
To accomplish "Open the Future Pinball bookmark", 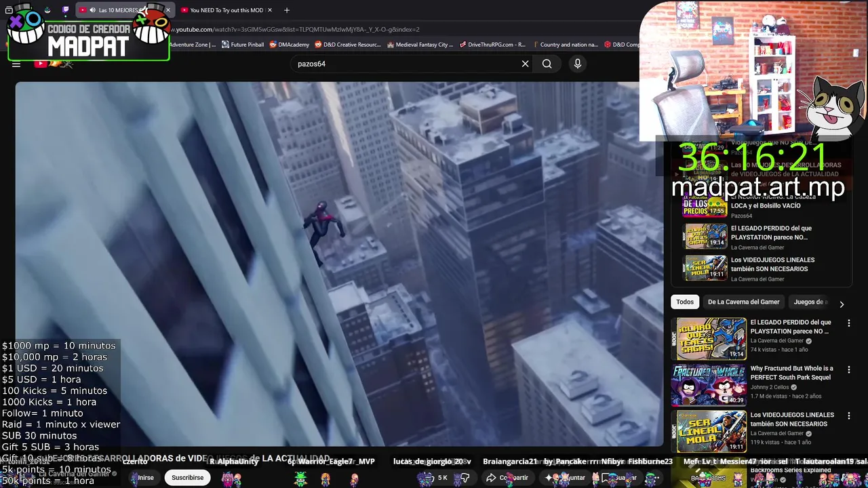I will [243, 45].
